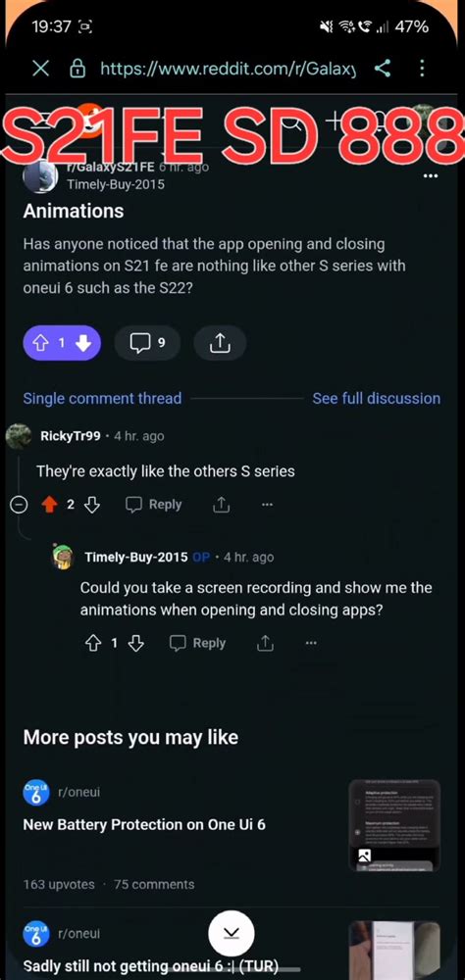Collapse RickyTr99's comment thread

pyautogui.click(x=20, y=505)
